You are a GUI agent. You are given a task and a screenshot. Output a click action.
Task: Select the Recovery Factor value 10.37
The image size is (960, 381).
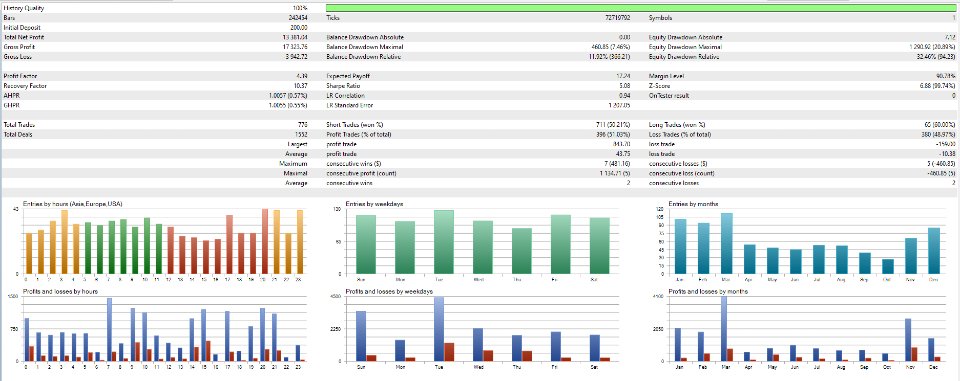301,85
